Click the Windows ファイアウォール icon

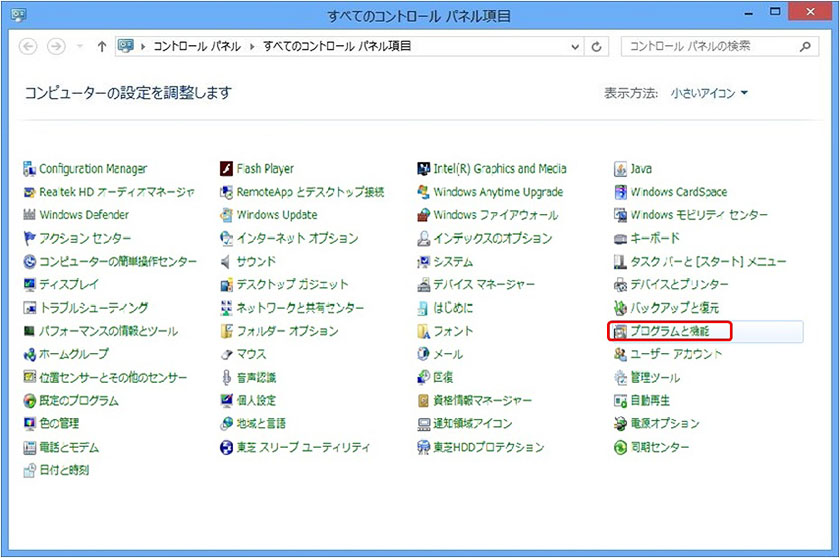(x=424, y=215)
